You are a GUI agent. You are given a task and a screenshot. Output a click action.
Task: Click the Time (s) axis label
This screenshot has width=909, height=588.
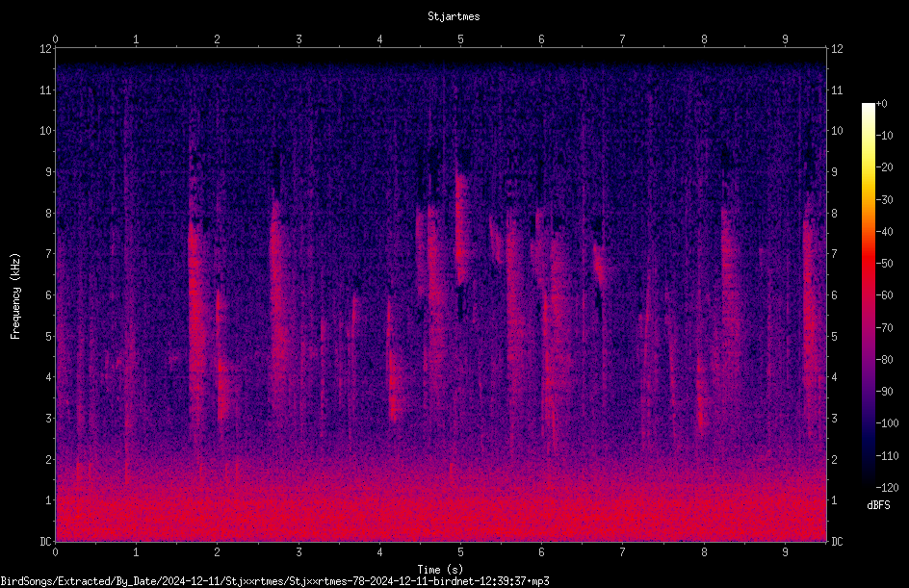441,570
